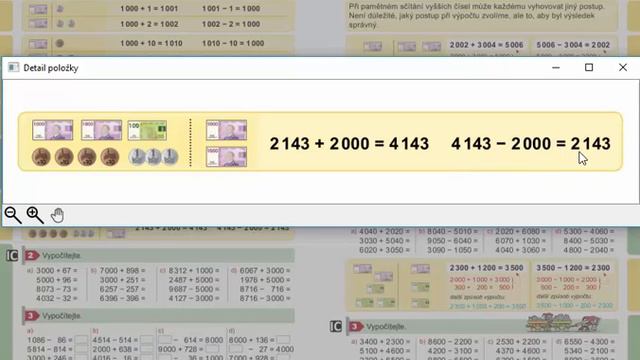The width and height of the screenshot is (640, 360).
Task: Click background equation 3500 − 1200 = 2300
Action: coord(573,268)
